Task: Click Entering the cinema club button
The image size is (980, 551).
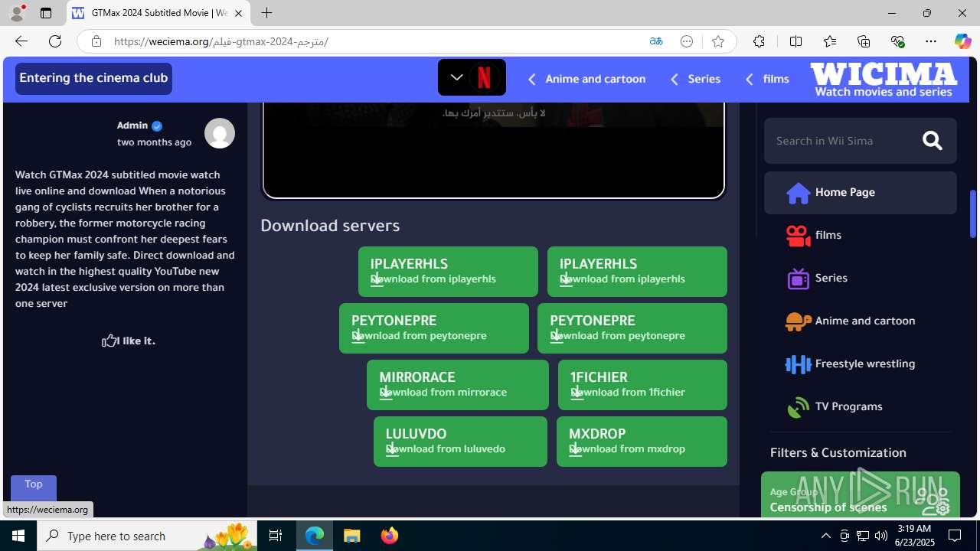Action: [93, 78]
